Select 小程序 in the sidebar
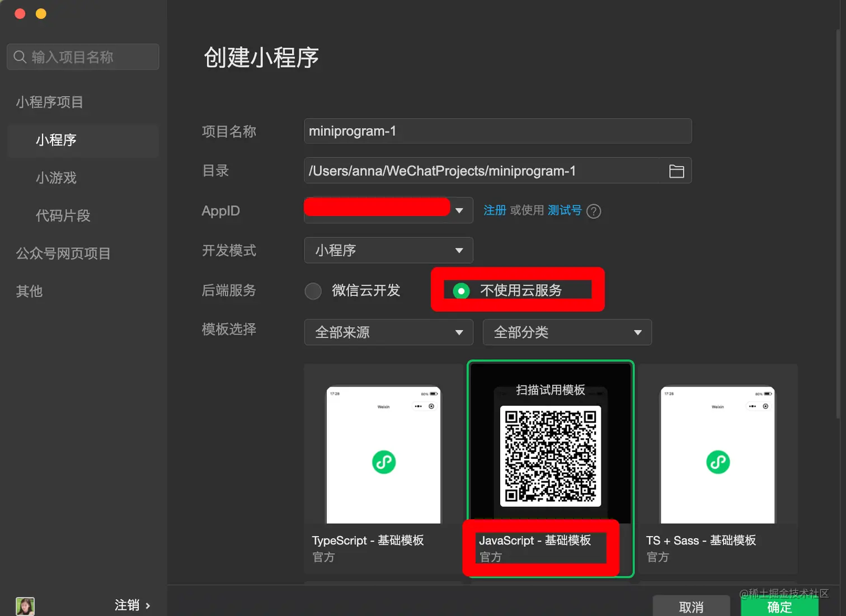 [83, 140]
